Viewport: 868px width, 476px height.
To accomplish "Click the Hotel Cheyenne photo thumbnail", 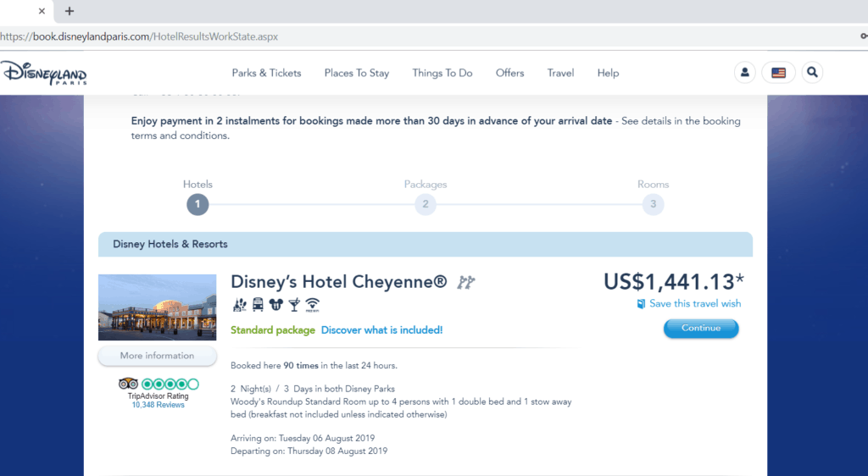I will coord(157,307).
